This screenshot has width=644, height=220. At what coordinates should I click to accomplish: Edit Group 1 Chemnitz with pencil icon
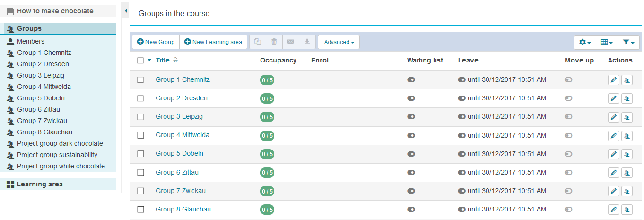pyautogui.click(x=613, y=80)
